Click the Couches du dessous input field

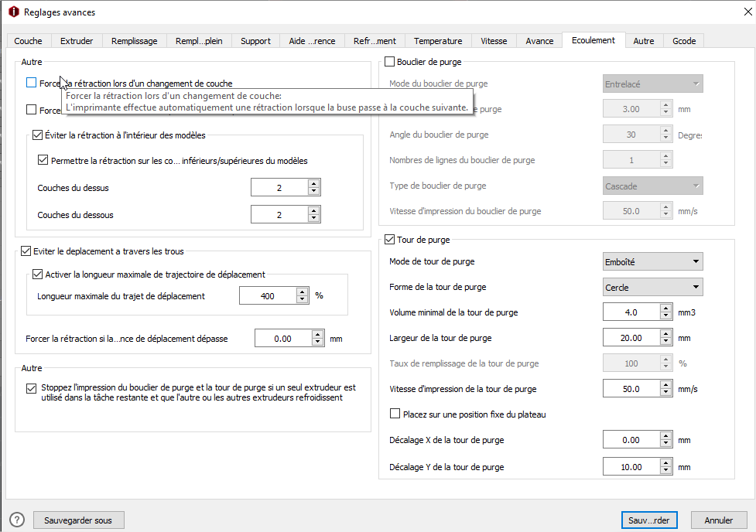(x=279, y=214)
